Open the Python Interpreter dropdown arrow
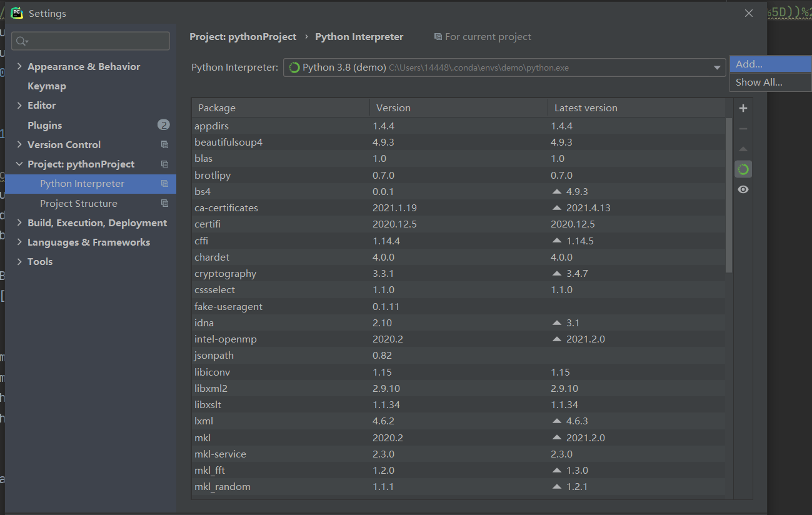Screen dimensions: 812x515 point(717,67)
